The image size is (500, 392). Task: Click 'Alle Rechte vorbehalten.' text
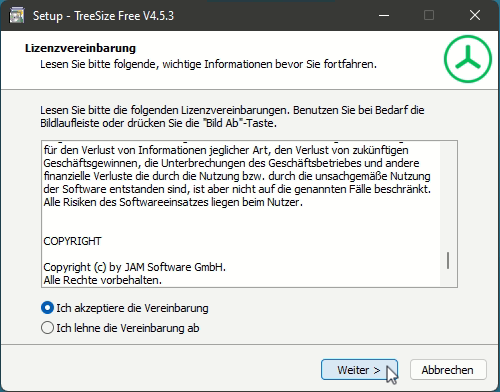coord(103,280)
